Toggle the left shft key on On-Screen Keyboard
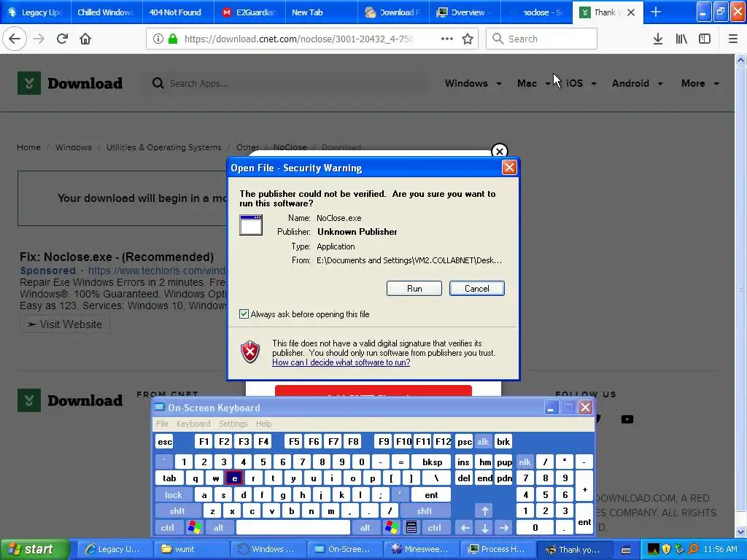The height and width of the screenshot is (560, 747). pyautogui.click(x=178, y=511)
